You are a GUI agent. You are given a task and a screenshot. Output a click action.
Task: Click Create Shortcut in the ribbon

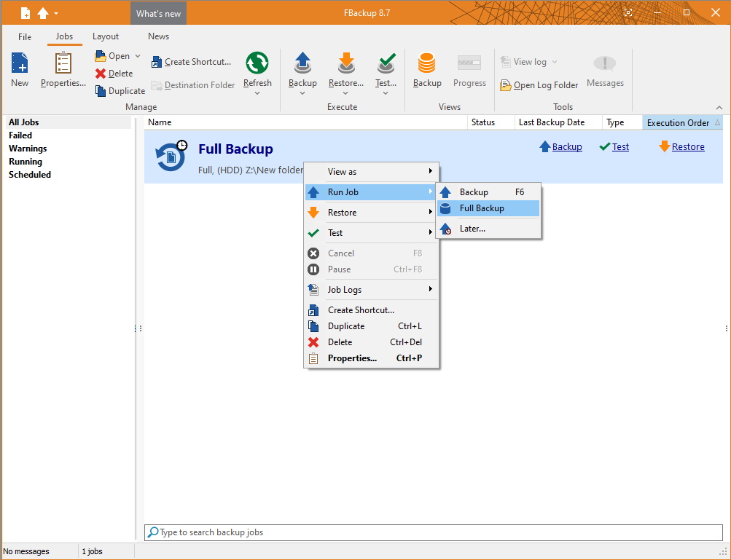point(191,62)
